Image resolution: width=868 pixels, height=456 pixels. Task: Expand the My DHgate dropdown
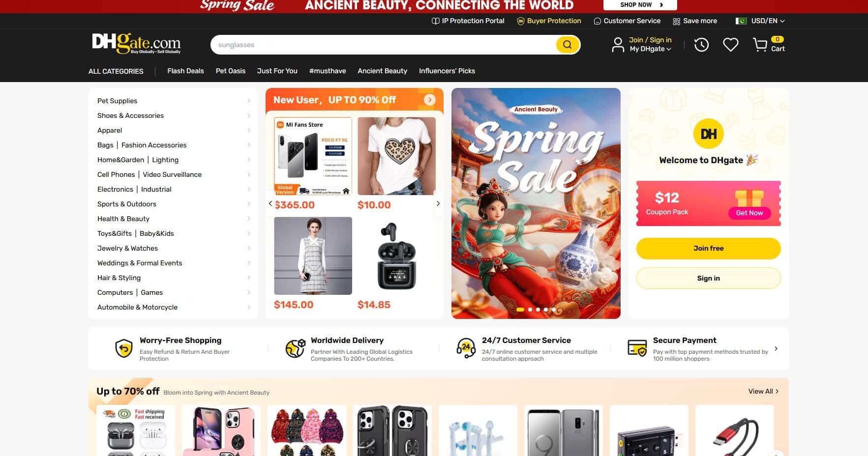pos(650,49)
